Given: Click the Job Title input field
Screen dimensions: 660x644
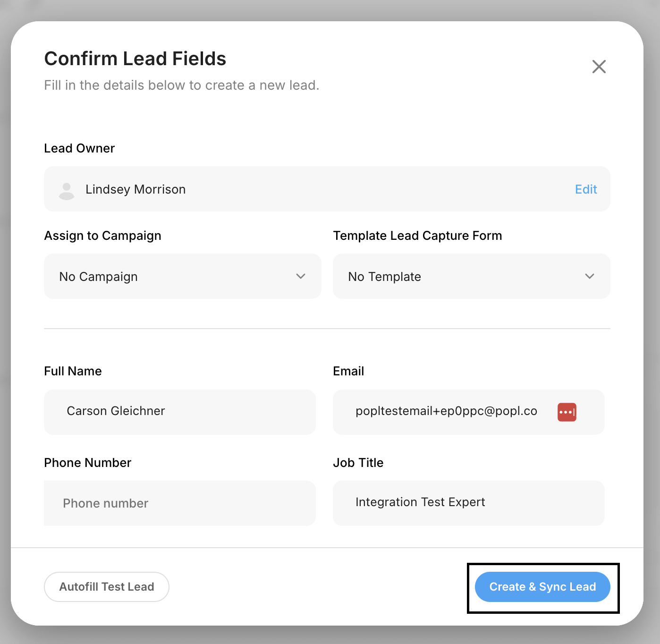Looking at the screenshot, I should pos(468,503).
